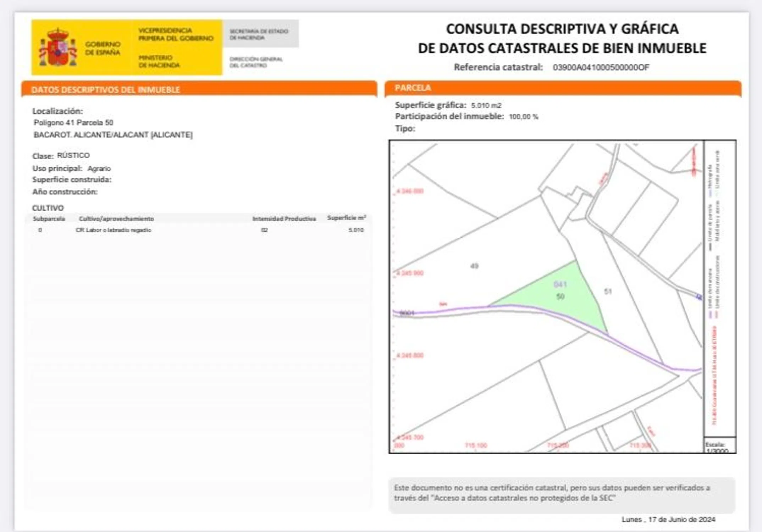Screen dimensions: 762x532
Task: Click the Superficie gráfica 5.010 m2 value
Action: coord(486,105)
